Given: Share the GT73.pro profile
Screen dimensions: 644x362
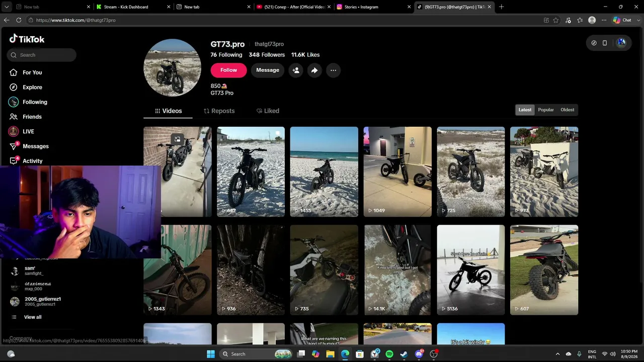Looking at the screenshot, I should pos(314,70).
